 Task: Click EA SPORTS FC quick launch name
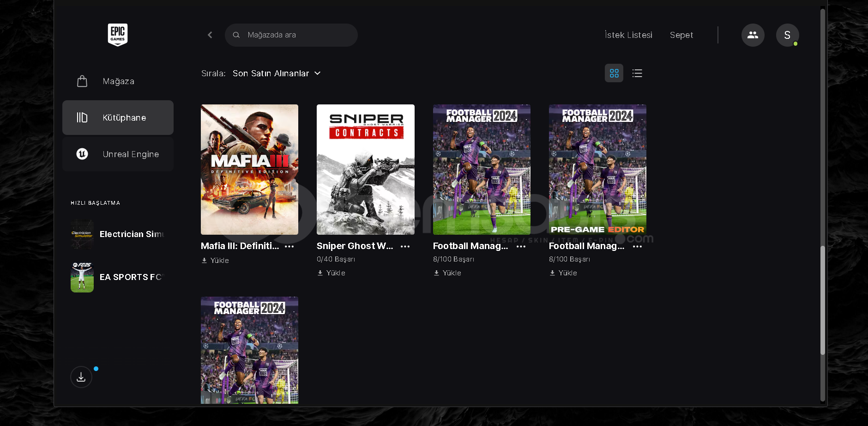tap(132, 277)
